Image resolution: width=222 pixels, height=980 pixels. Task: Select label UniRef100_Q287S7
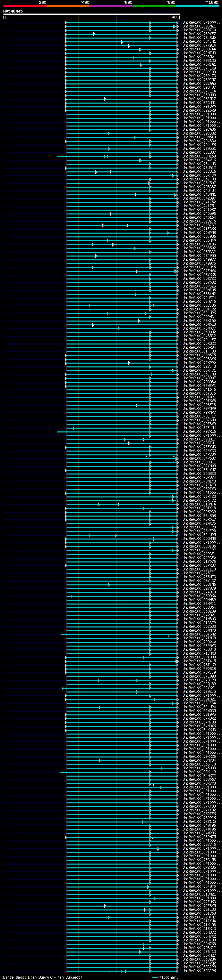(199, 225)
